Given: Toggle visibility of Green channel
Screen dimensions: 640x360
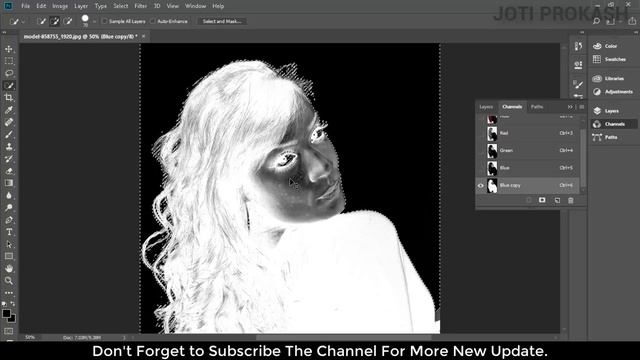Looking at the screenshot, I should pos(480,151).
